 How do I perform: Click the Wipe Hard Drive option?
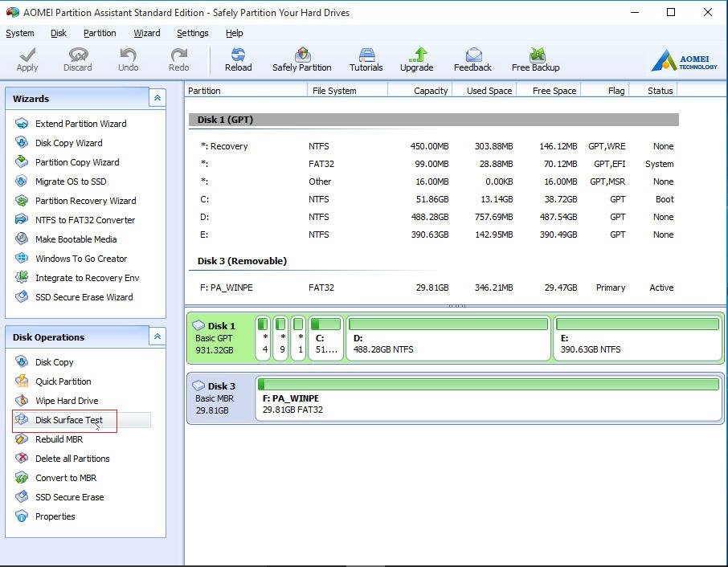click(x=67, y=401)
